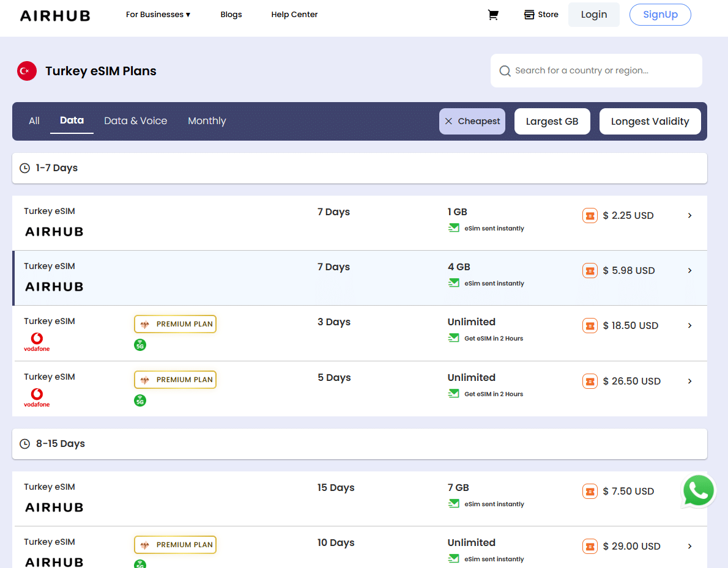Switch to the Data & Voice tab
The image size is (728, 568).
[135, 121]
